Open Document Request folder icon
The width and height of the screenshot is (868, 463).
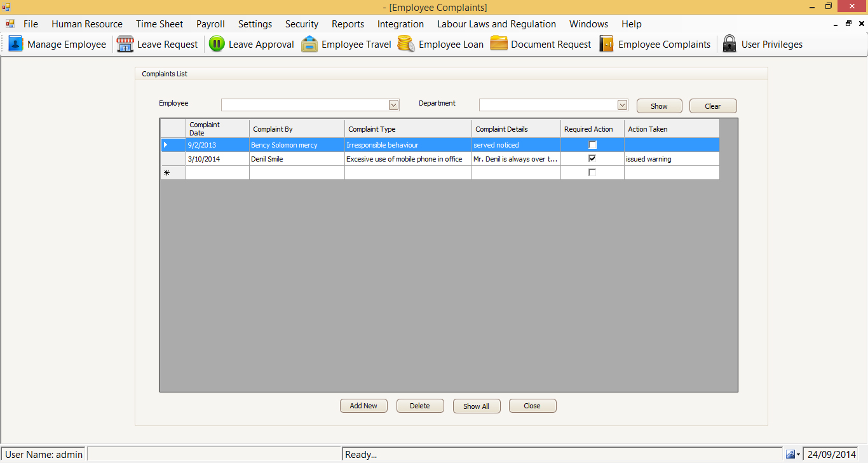coord(499,45)
